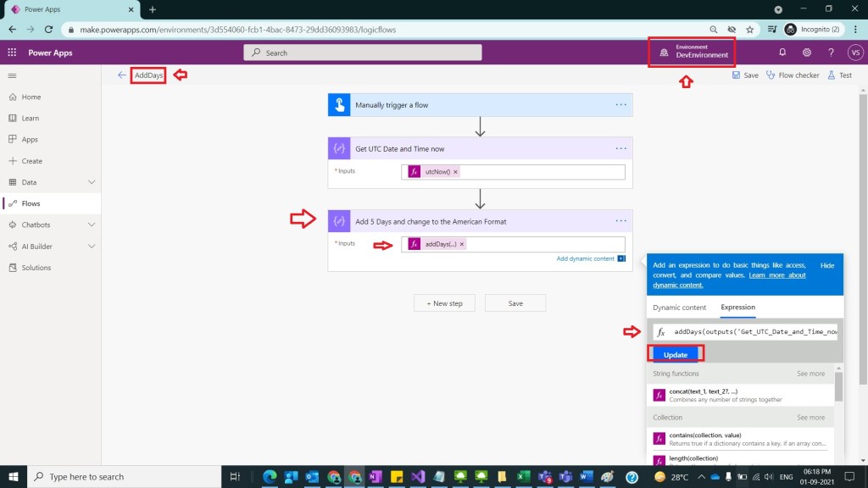The width and height of the screenshot is (868, 488).
Task: Click the addDays expression input field
Action: point(754,332)
